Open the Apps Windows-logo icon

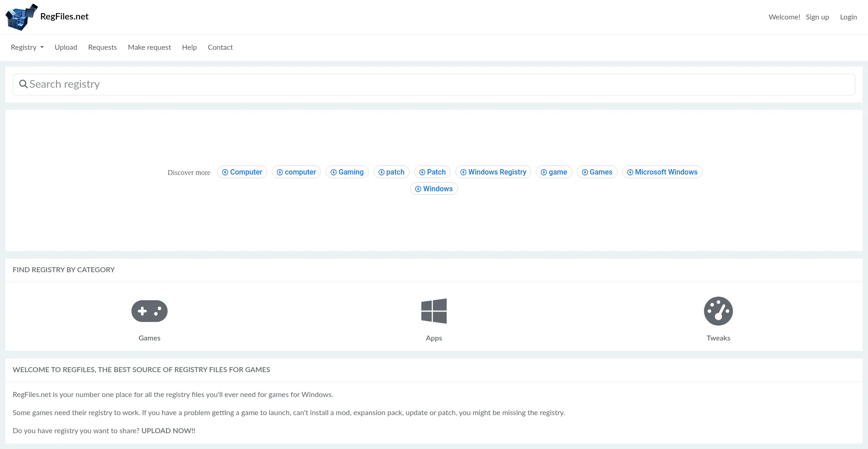click(x=434, y=311)
